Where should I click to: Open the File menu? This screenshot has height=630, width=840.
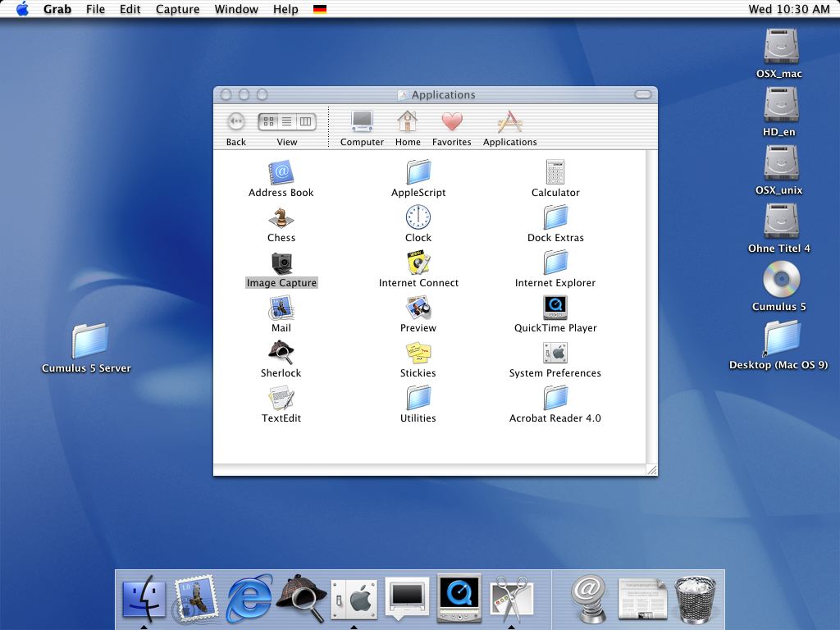[x=95, y=9]
